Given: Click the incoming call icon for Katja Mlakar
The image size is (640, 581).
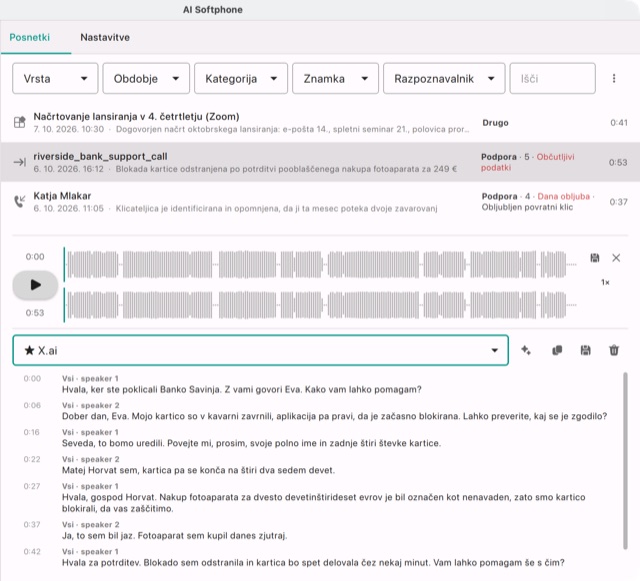Looking at the screenshot, I should pyautogui.click(x=20, y=201).
